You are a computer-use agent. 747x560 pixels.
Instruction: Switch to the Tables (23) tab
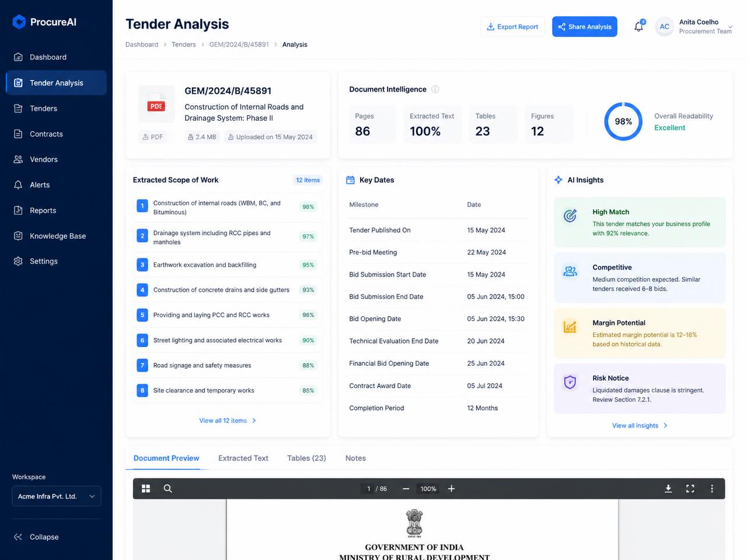(306, 459)
